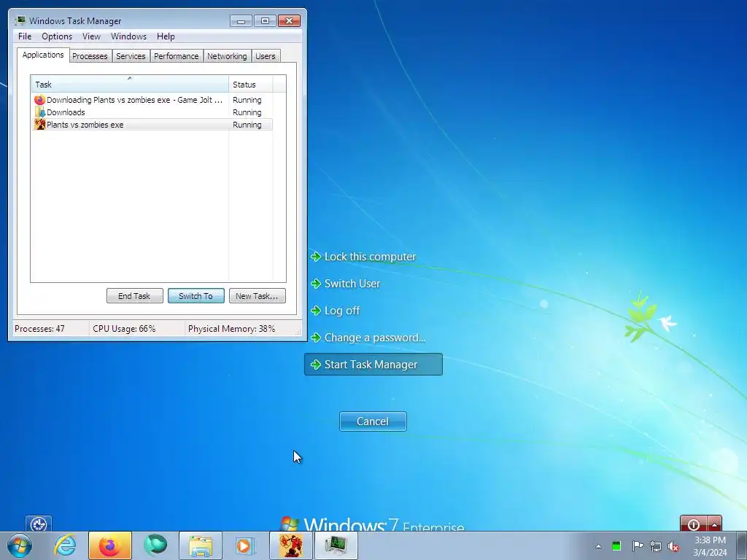Viewport: 747px width, 560px height.
Task: Open the teal globe browser taskbar icon
Action: (x=155, y=545)
